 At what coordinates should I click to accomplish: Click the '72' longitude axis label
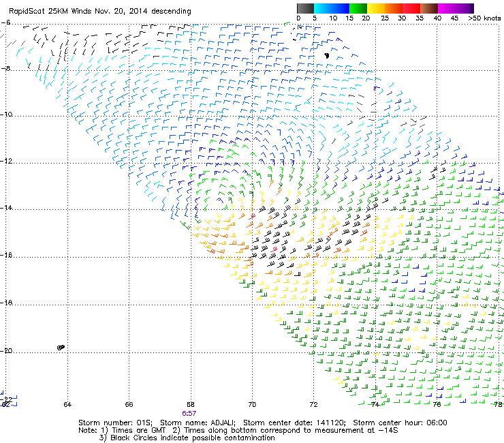(x=314, y=404)
